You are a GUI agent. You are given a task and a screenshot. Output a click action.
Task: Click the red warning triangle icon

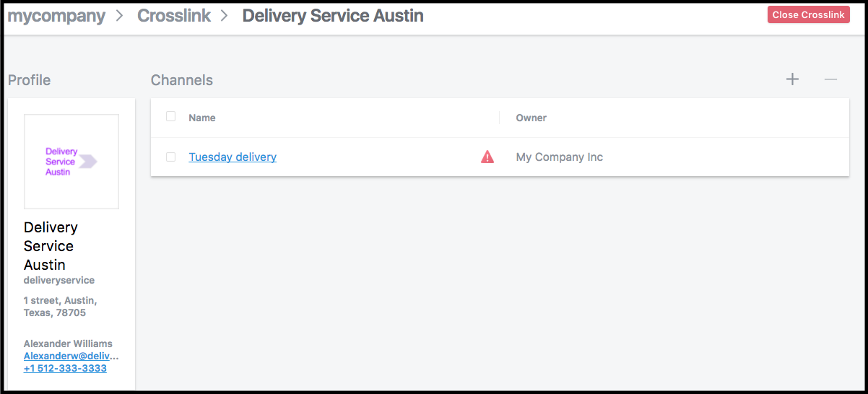(487, 157)
